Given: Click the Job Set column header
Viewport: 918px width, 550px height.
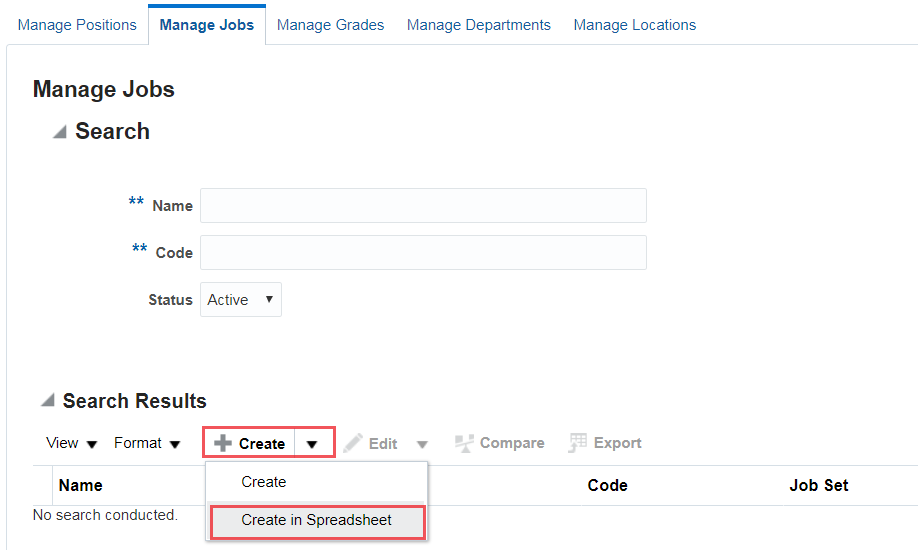Looking at the screenshot, I should (818, 486).
